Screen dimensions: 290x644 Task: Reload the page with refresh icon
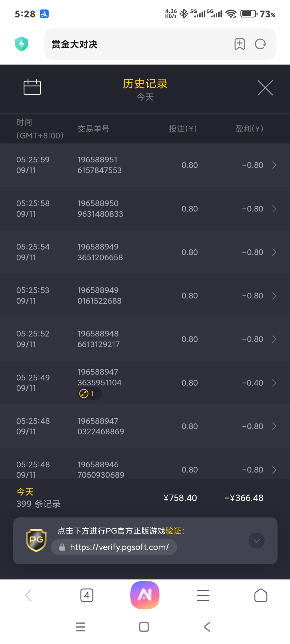(260, 44)
